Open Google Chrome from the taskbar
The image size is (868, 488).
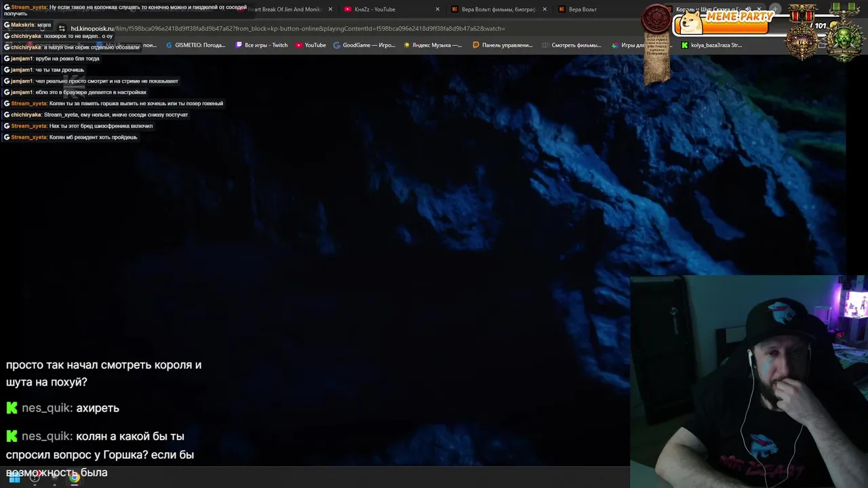point(74,477)
